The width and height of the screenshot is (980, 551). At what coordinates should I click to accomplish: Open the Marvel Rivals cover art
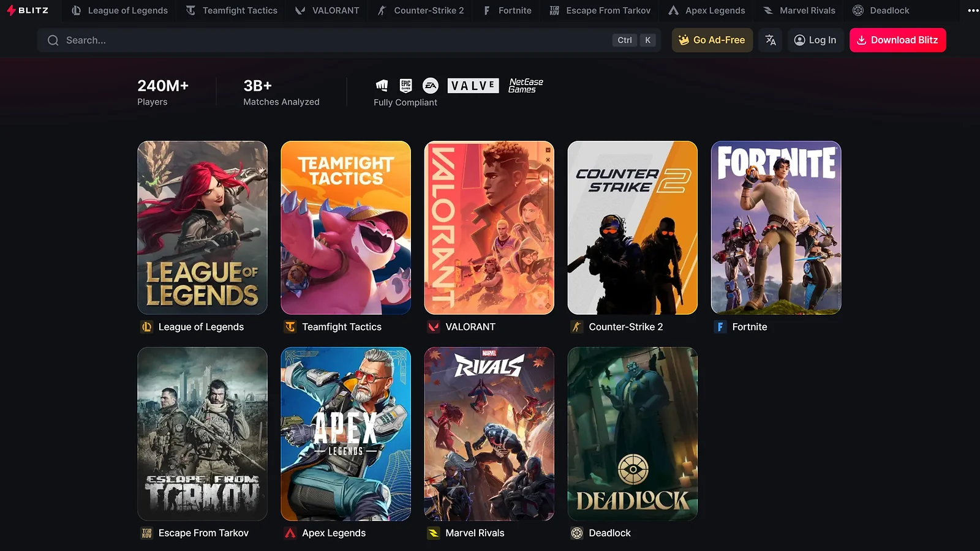click(x=489, y=434)
